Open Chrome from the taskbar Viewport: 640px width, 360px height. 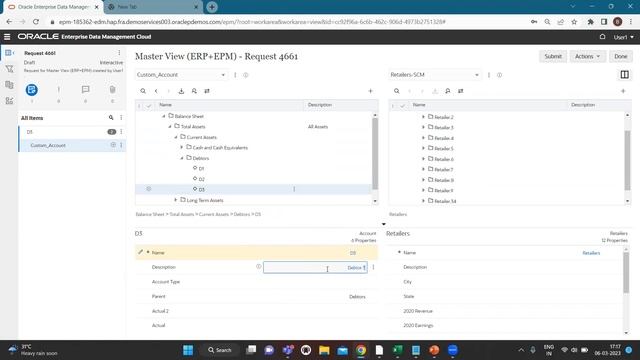pos(361,350)
